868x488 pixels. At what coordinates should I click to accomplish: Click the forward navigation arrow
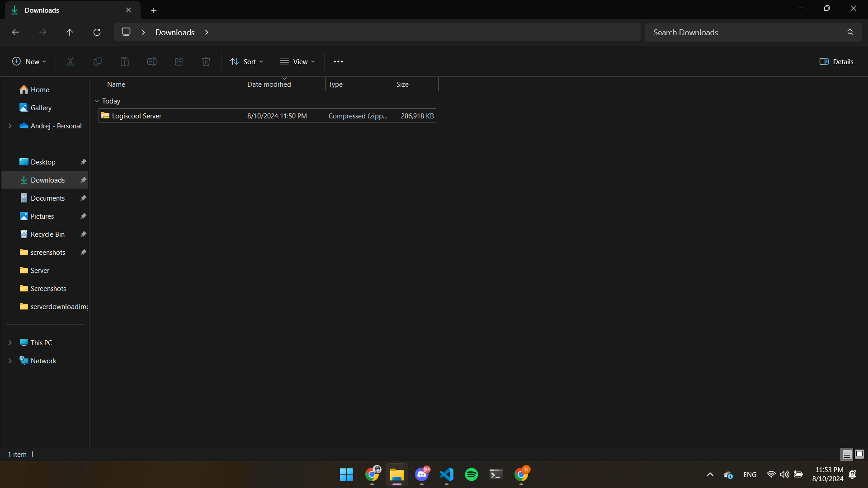click(x=42, y=32)
